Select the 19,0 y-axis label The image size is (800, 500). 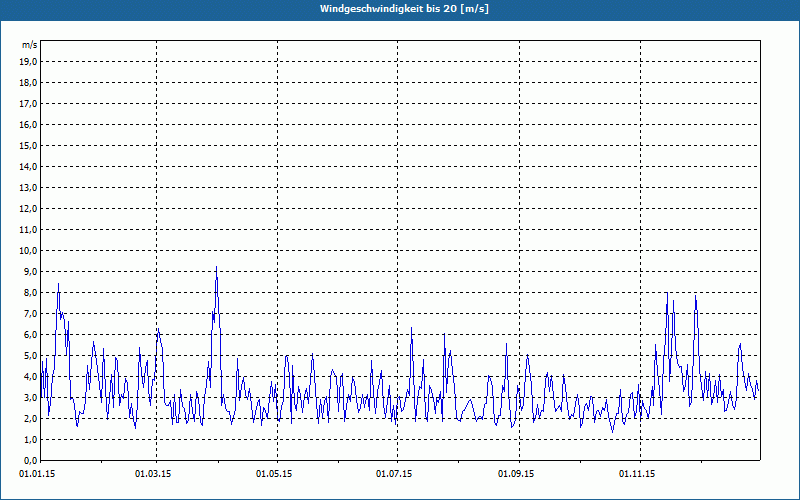[x=29, y=62]
